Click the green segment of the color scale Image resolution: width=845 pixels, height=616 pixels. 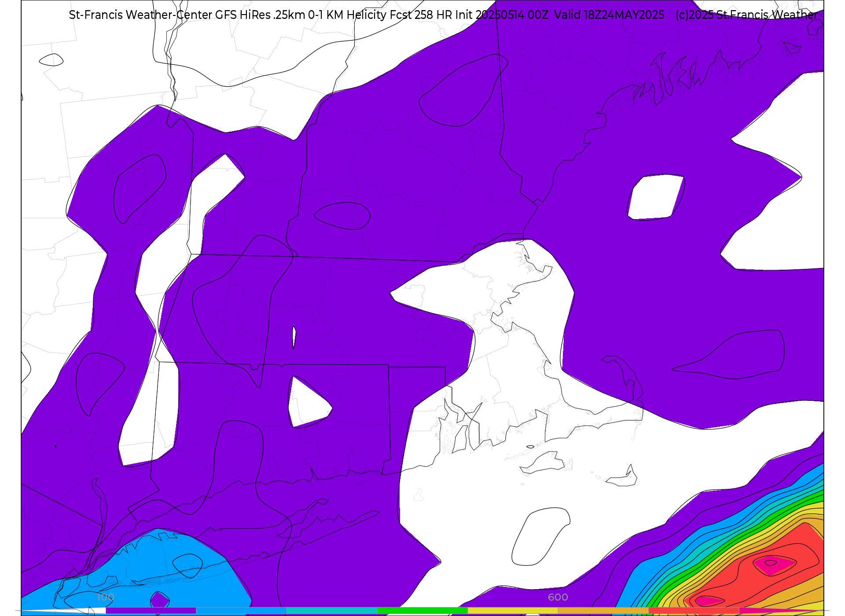pos(422,611)
